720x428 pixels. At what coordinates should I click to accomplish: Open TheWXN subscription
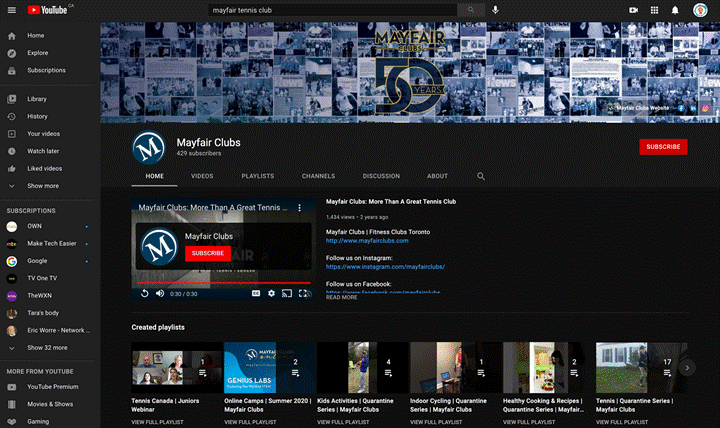[x=48, y=296]
